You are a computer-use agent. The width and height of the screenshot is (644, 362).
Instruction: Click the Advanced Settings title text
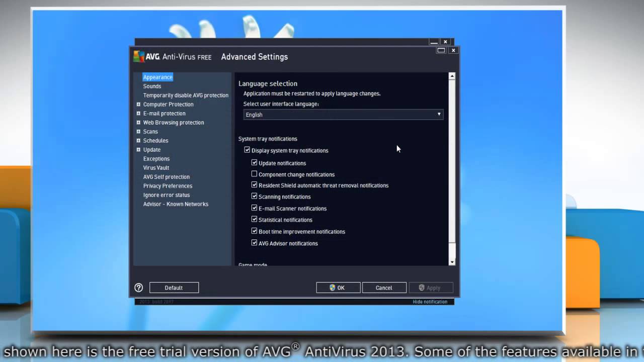[255, 57]
